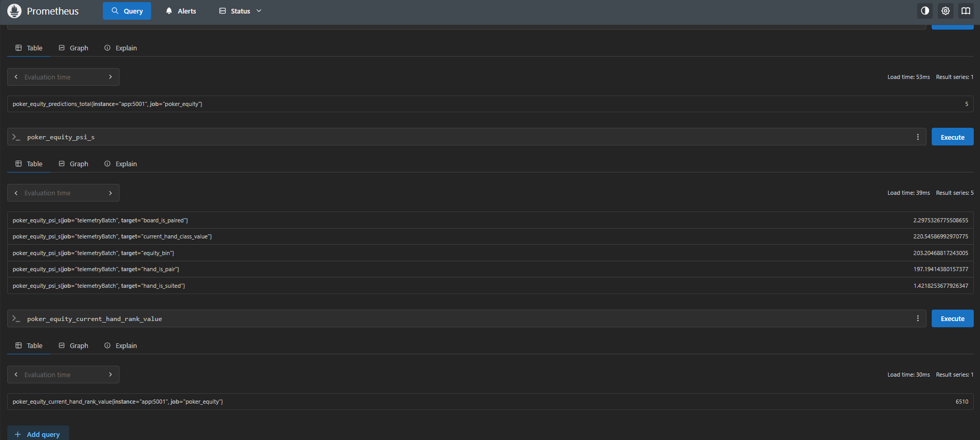Open the three-dot menu for the hand_rank_value query

pos(918,318)
